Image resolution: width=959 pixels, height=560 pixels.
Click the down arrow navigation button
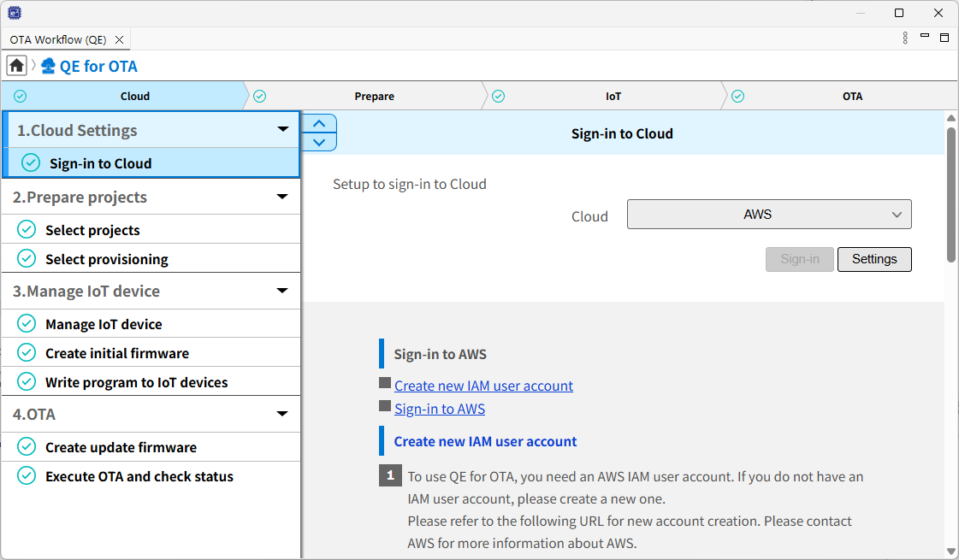click(319, 142)
